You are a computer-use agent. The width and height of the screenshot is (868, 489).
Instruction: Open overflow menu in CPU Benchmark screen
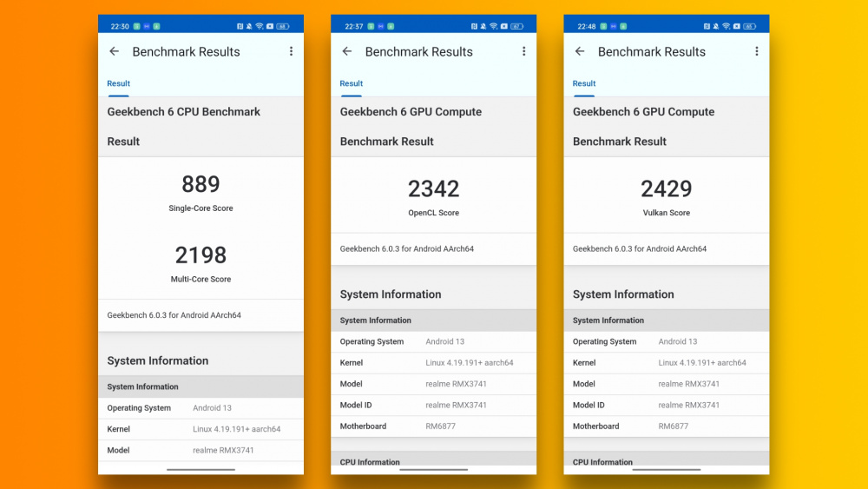click(291, 51)
